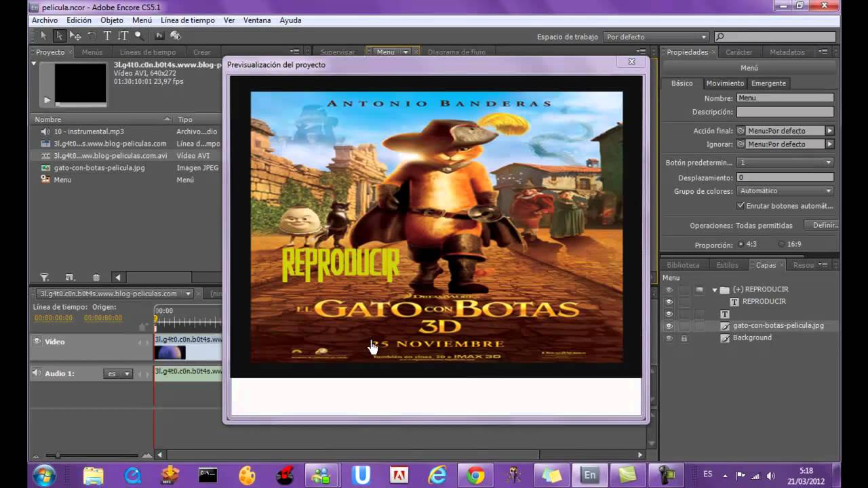Viewport: 868px width, 488px height.
Task: Open the Archivo menu
Action: coord(45,20)
